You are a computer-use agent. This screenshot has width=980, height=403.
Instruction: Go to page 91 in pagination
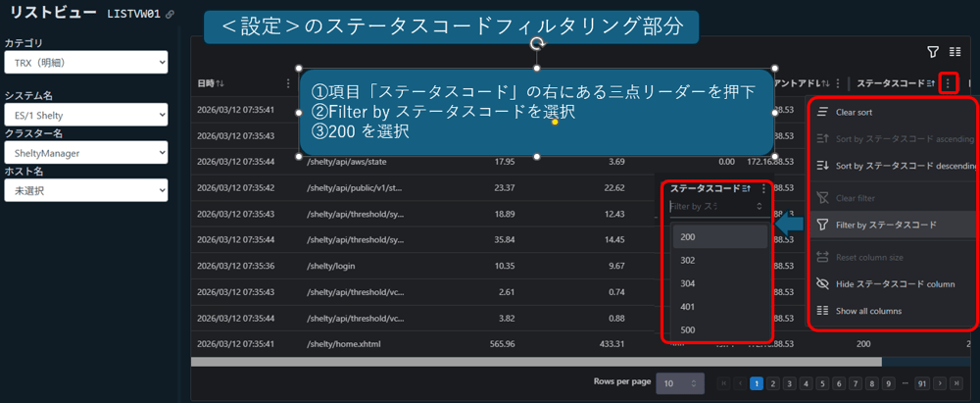click(x=921, y=383)
